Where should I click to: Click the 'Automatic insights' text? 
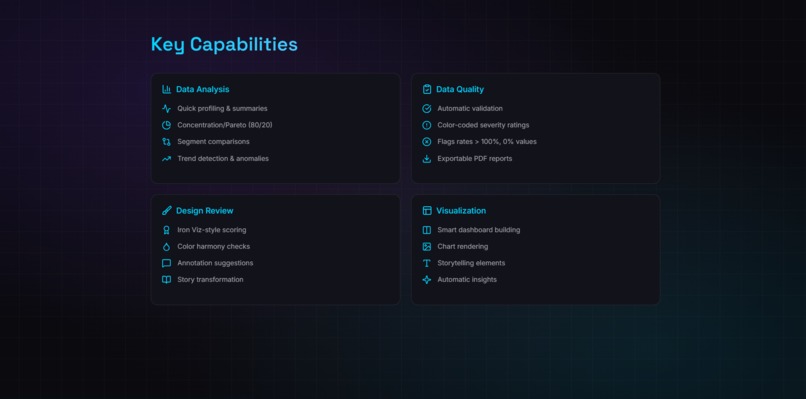click(467, 280)
